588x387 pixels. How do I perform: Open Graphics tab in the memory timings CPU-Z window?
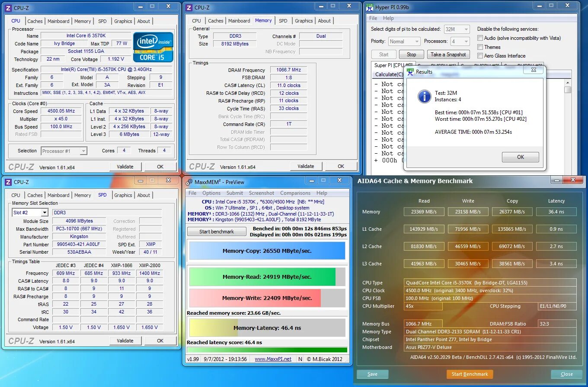tap(304, 20)
